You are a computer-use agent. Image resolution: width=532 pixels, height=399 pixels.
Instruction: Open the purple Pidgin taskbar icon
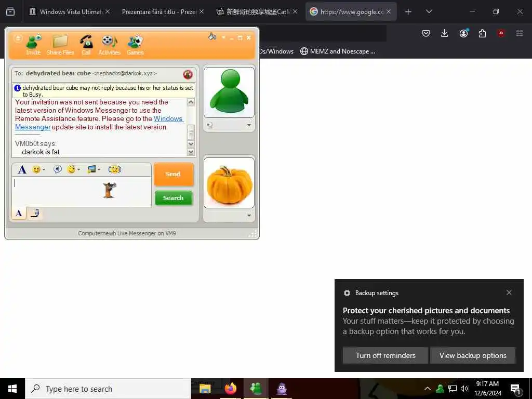282,389
